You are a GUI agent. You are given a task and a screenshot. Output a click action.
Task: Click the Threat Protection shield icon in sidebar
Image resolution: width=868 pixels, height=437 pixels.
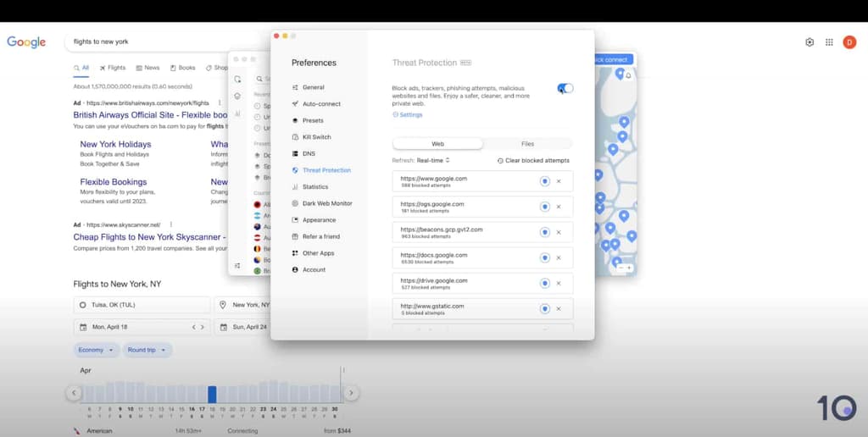tap(295, 170)
